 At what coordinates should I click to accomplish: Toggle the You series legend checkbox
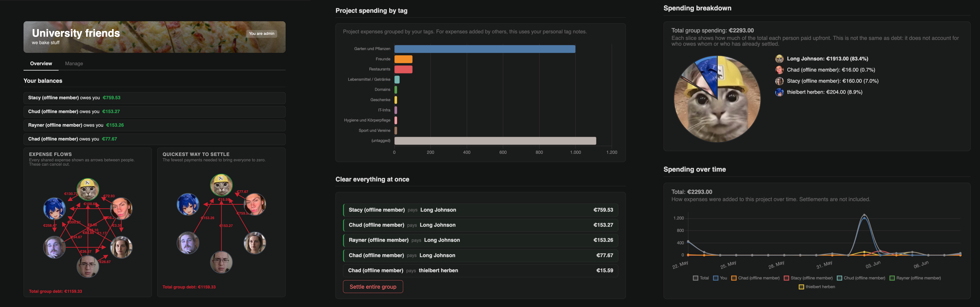[x=716, y=278]
